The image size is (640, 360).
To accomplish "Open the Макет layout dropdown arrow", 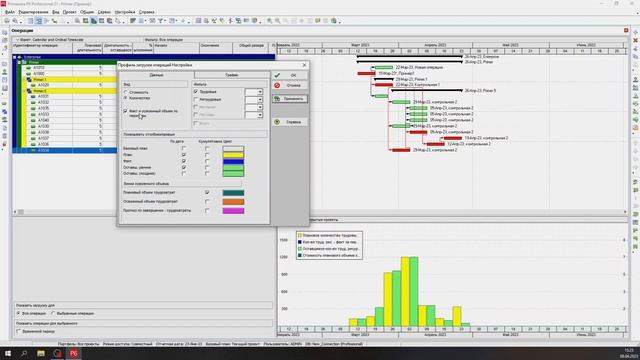I will point(18,40).
